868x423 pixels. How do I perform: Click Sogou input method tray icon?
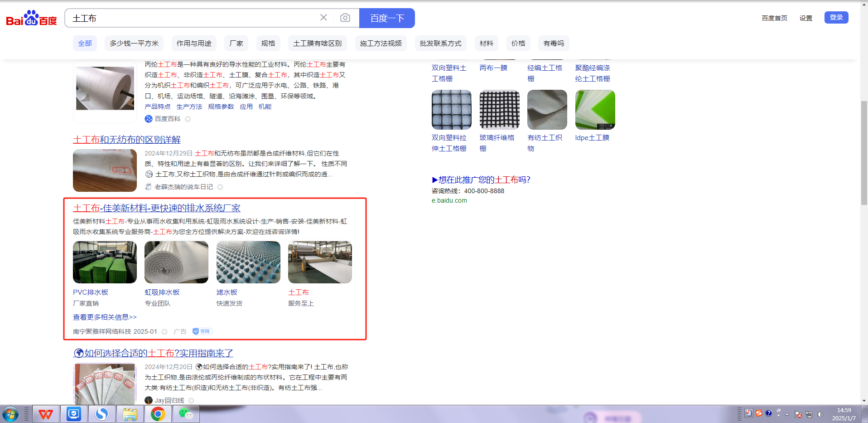tap(759, 413)
